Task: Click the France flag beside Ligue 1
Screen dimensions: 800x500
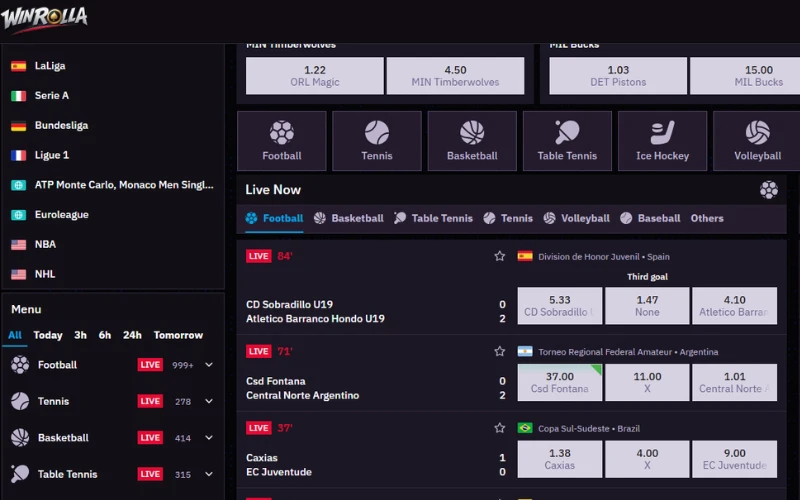Action: tap(18, 155)
